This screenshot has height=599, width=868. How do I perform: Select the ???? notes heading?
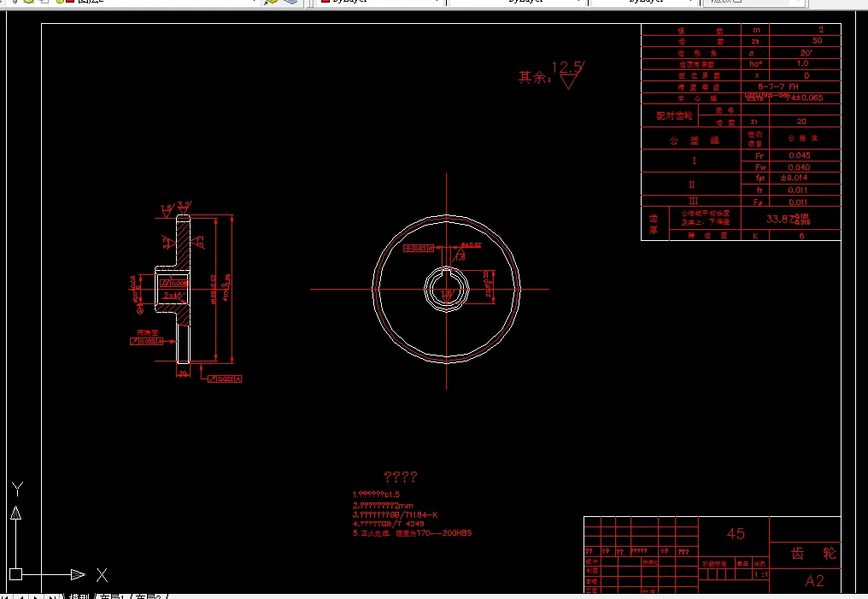click(400, 477)
